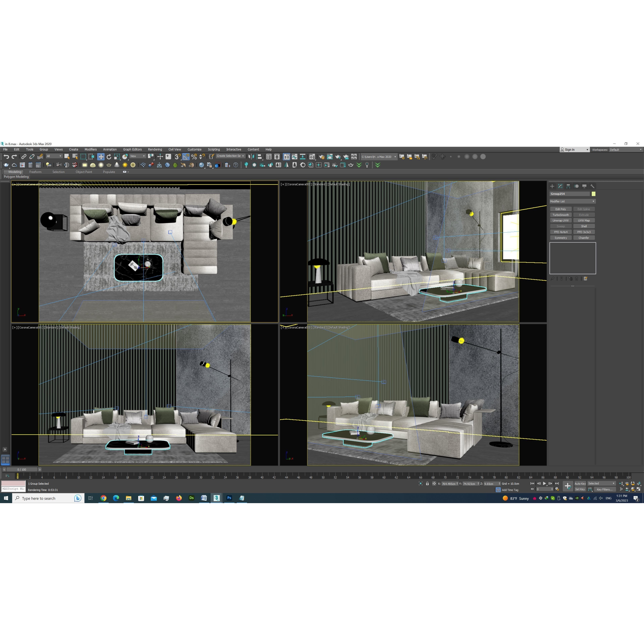Toggle the Selection Lock padlock
This screenshot has height=644, width=644.
[427, 484]
